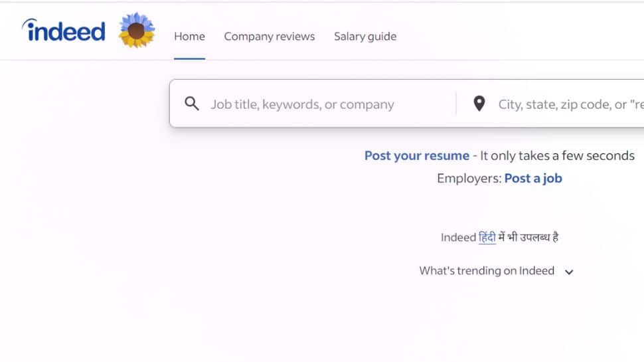Viewport: 644px width, 362px height.
Task: Click the vertical divider in the search bar
Action: pos(456,104)
